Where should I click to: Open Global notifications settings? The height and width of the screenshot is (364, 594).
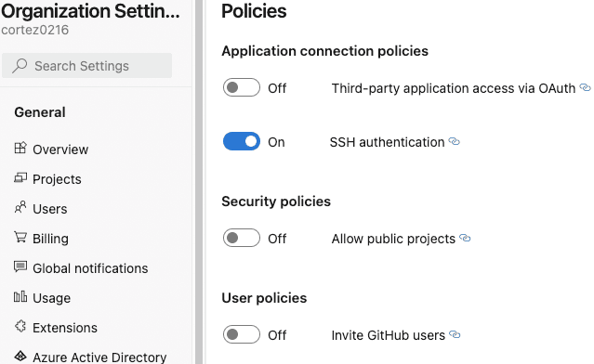90,268
